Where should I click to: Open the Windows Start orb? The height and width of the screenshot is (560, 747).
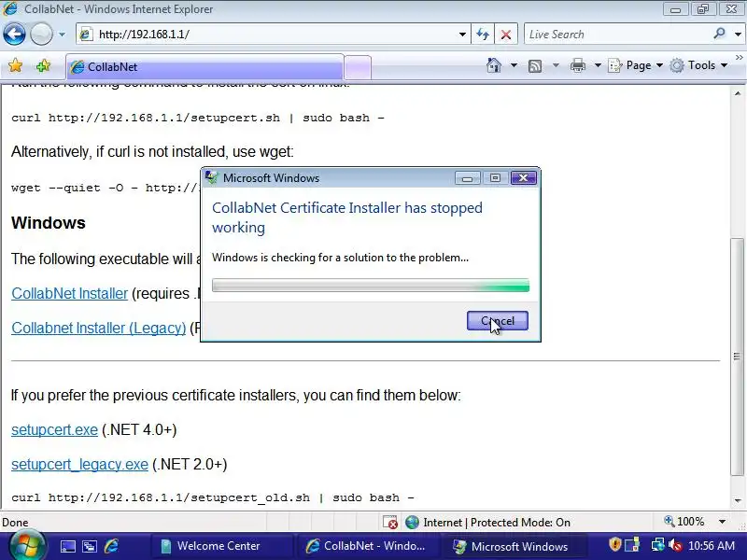point(26,546)
